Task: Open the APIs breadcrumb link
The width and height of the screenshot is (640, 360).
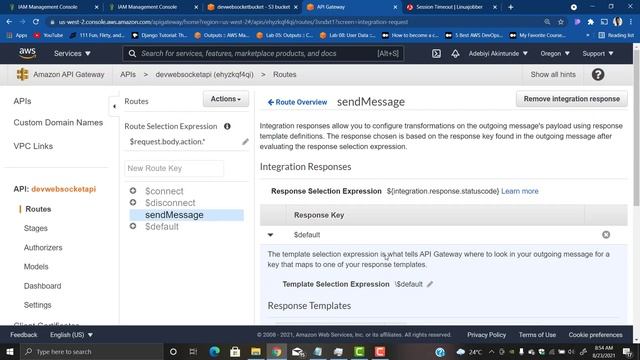Action: tap(128, 75)
